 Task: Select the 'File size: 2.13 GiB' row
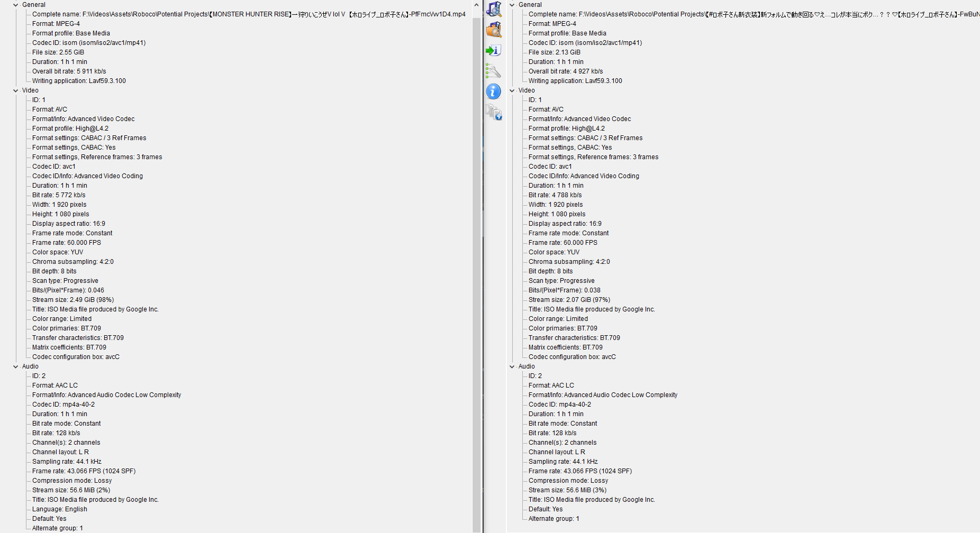click(x=555, y=52)
